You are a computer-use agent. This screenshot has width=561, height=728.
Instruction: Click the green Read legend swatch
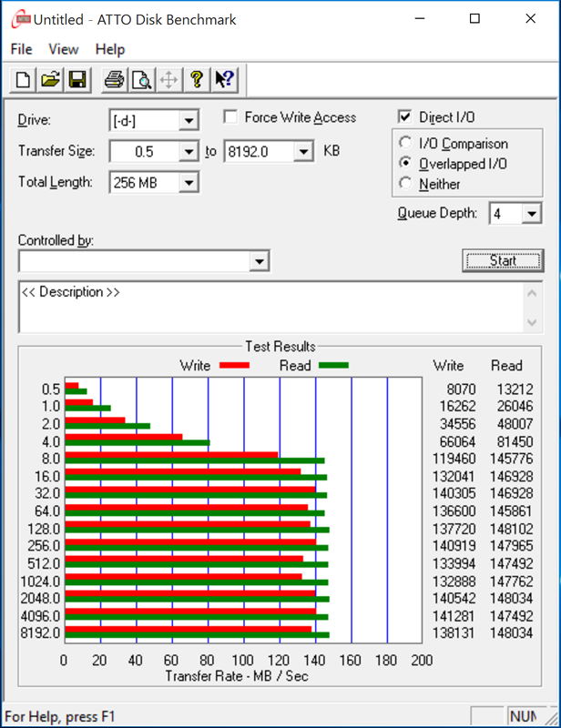pyautogui.click(x=333, y=366)
